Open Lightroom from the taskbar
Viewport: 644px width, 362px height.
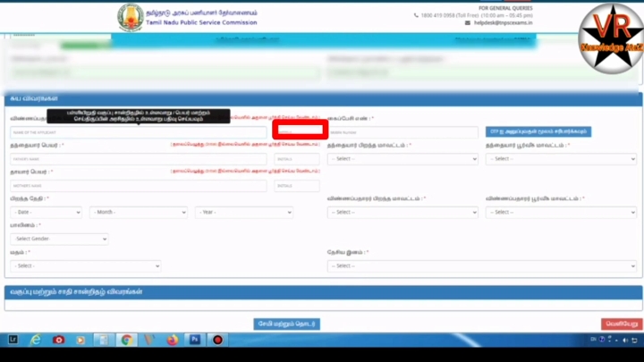coord(13,340)
